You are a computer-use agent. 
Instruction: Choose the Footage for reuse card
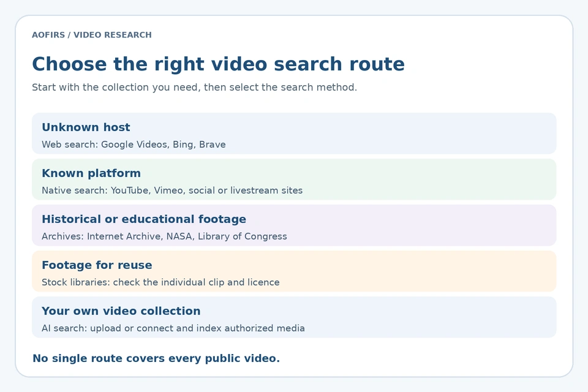(294, 271)
